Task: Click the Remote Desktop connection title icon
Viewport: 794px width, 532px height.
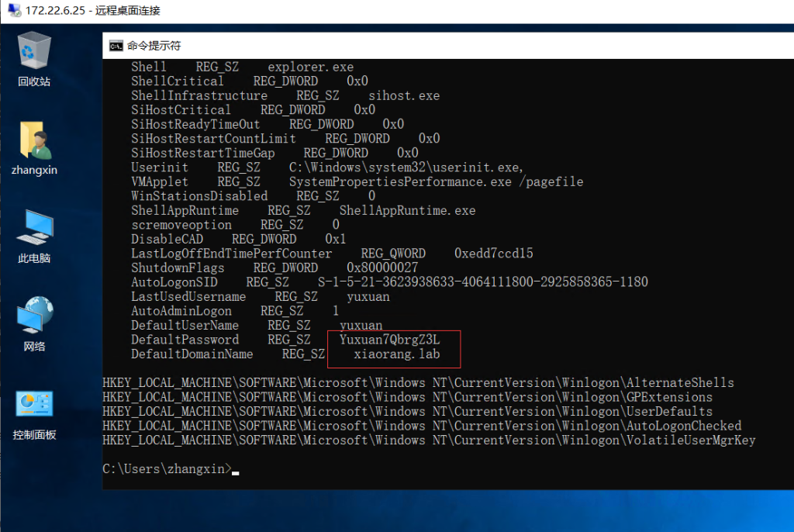Action: pos(13,11)
